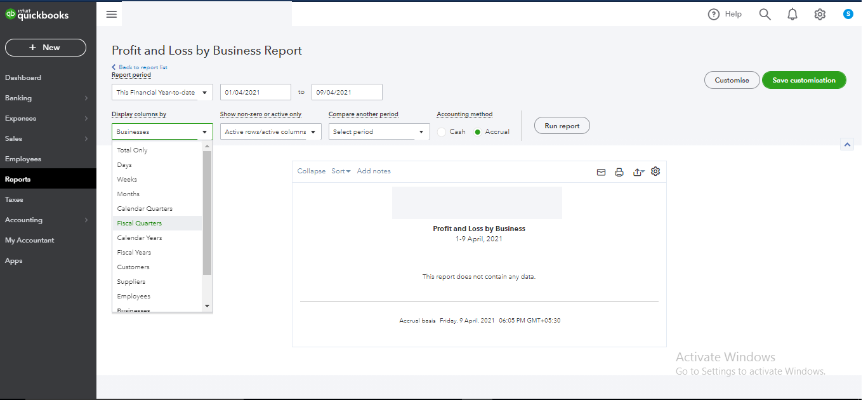
Task: Click the print report icon
Action: (x=619, y=171)
